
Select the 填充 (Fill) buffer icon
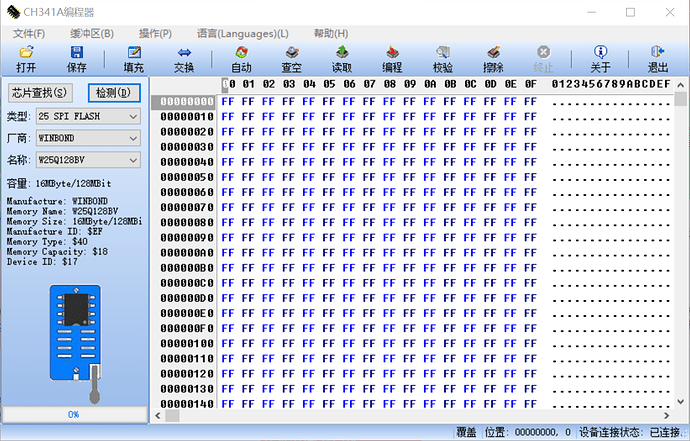[134, 59]
